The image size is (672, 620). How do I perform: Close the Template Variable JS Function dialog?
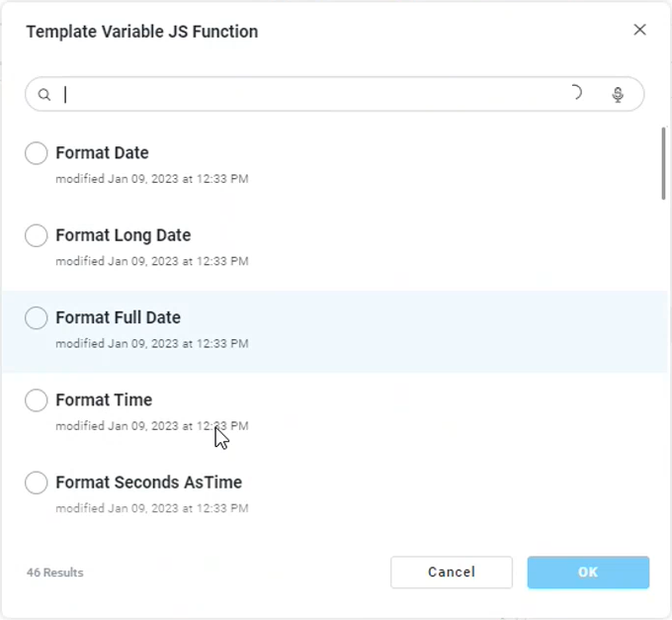(x=639, y=30)
